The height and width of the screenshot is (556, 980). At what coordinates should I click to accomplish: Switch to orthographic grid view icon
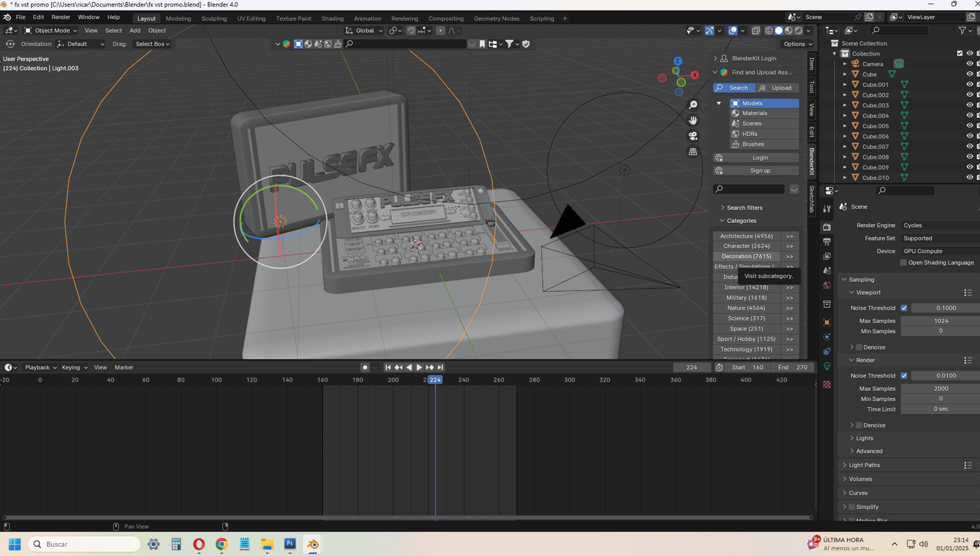pyautogui.click(x=693, y=152)
